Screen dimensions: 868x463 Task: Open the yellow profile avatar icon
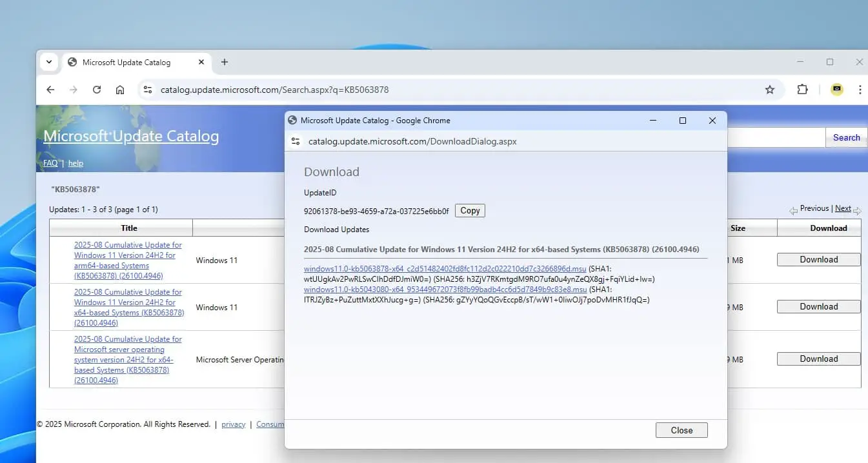837,90
